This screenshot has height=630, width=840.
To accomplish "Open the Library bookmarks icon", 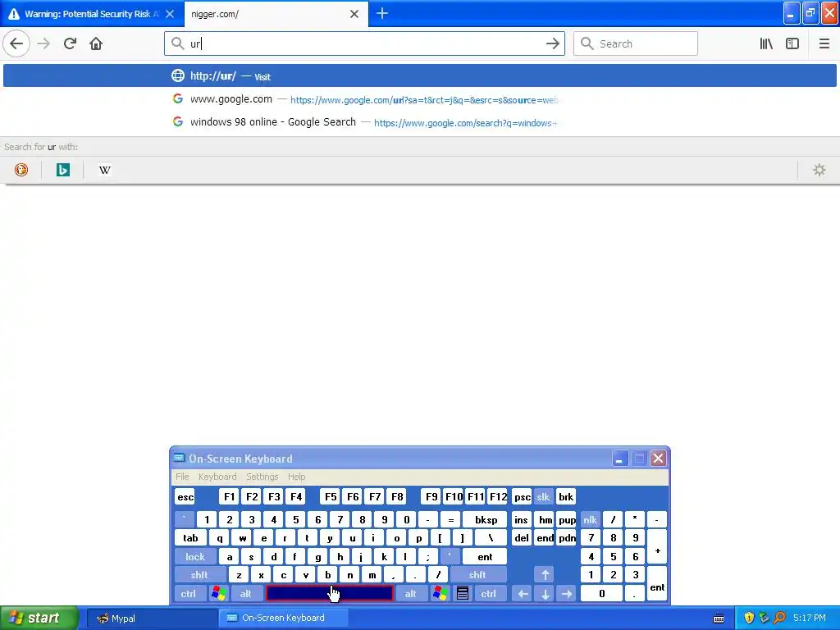I will [x=766, y=43].
